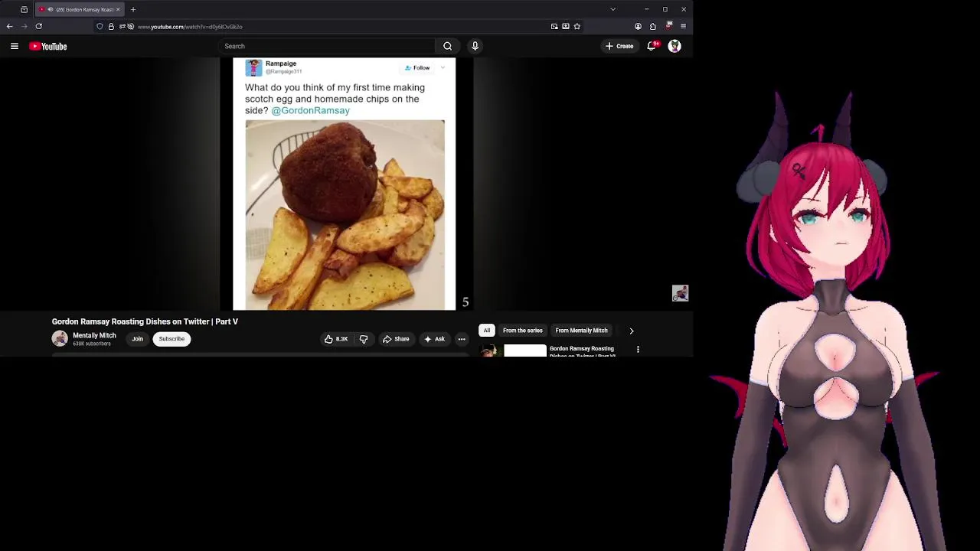Close the Gordon Ramsay tab
This screenshot has height=551, width=980.
click(x=118, y=9)
